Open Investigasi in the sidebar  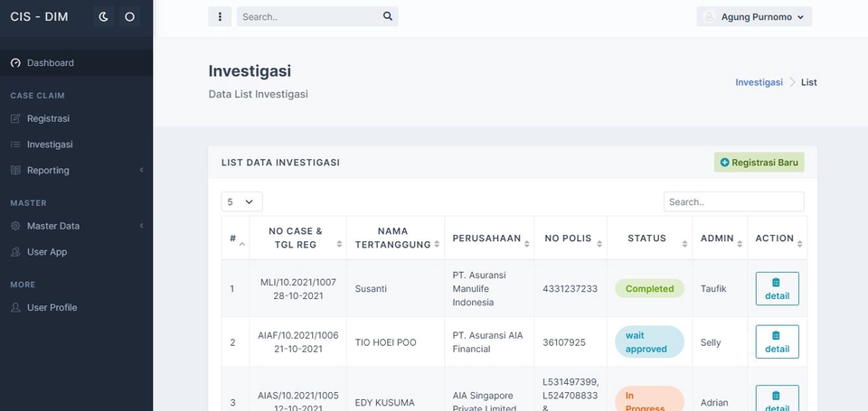pyautogui.click(x=76, y=145)
